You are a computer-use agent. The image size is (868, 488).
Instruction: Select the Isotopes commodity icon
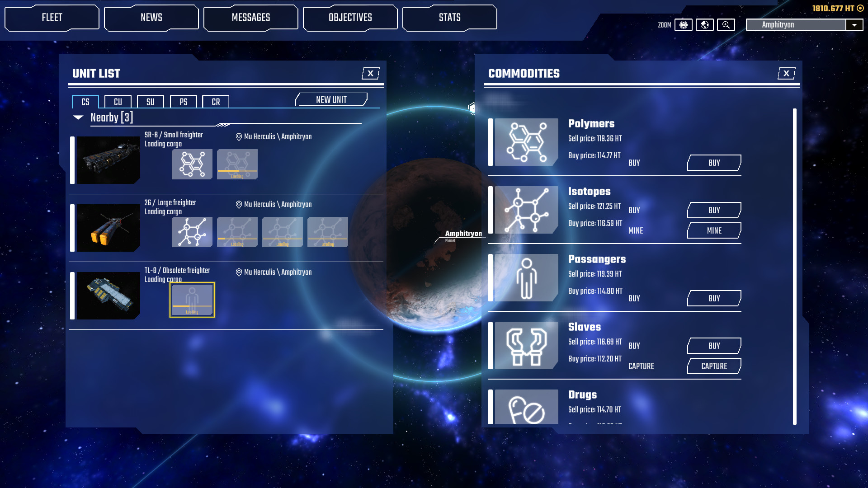526,210
